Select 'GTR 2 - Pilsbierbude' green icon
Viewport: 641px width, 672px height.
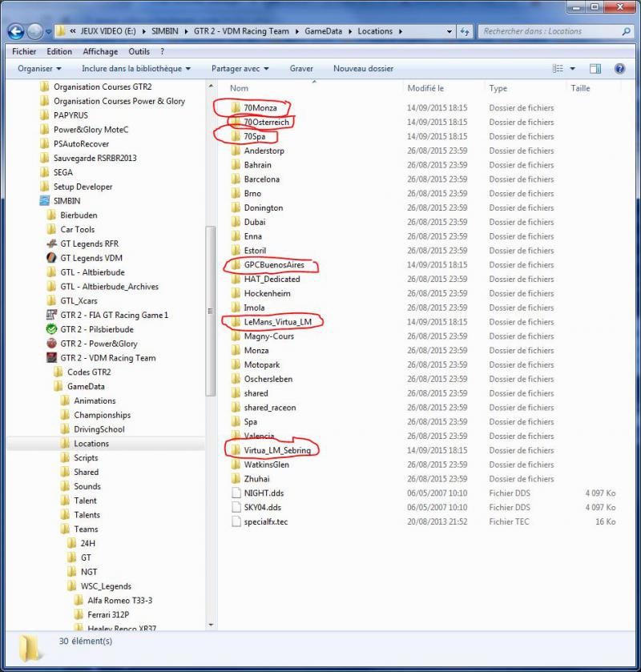[x=51, y=329]
